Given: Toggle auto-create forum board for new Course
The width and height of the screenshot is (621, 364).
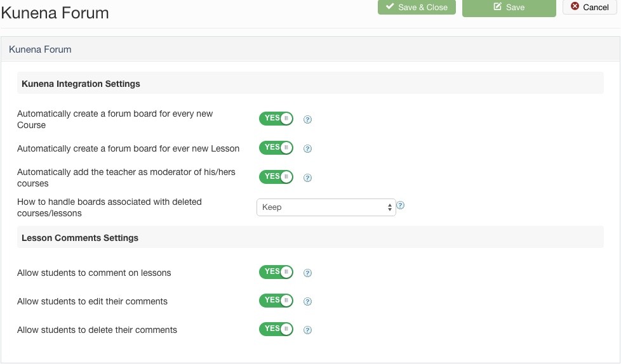Looking at the screenshot, I should (x=276, y=119).
